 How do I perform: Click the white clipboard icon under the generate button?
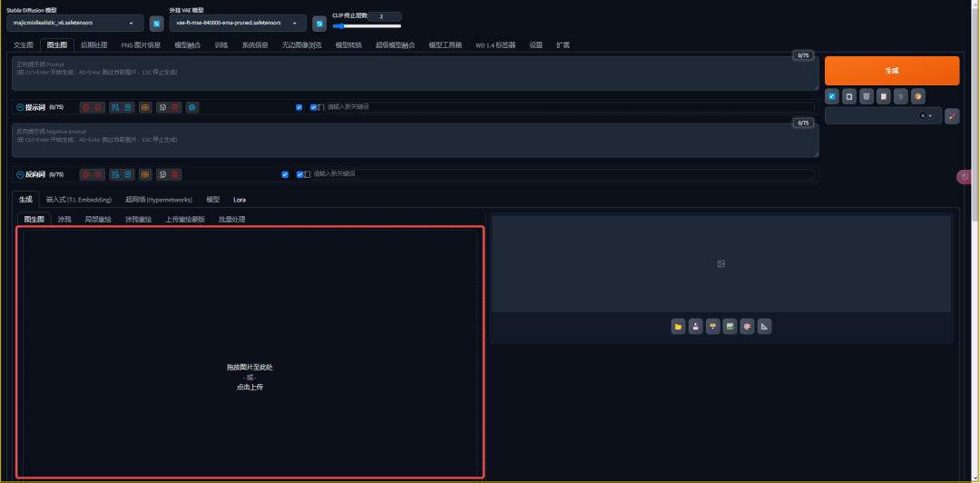(848, 96)
